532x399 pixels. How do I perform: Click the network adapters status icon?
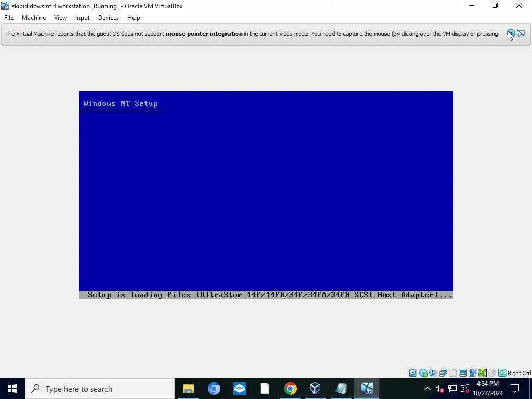443,373
